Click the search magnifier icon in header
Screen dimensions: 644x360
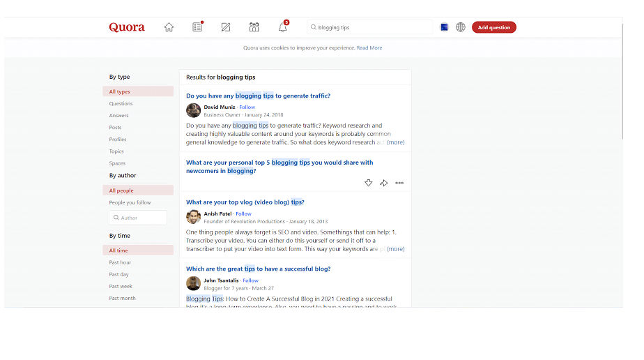(314, 27)
